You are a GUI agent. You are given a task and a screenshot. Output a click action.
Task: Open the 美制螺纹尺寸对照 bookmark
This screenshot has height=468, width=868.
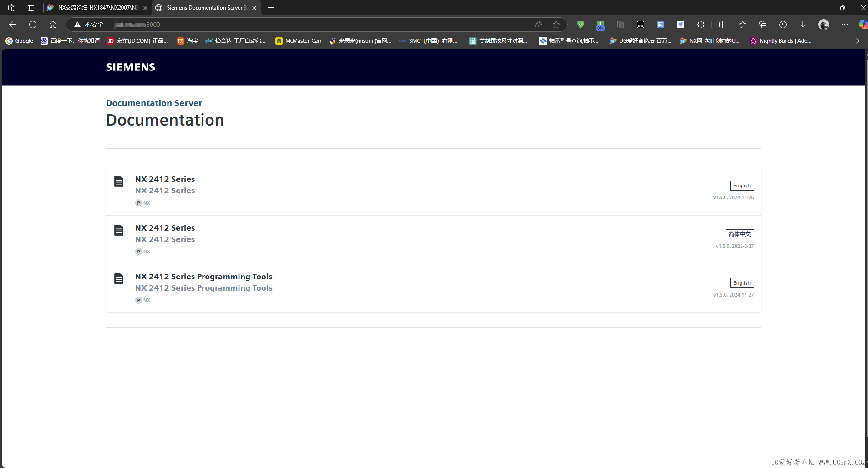[x=498, y=41]
